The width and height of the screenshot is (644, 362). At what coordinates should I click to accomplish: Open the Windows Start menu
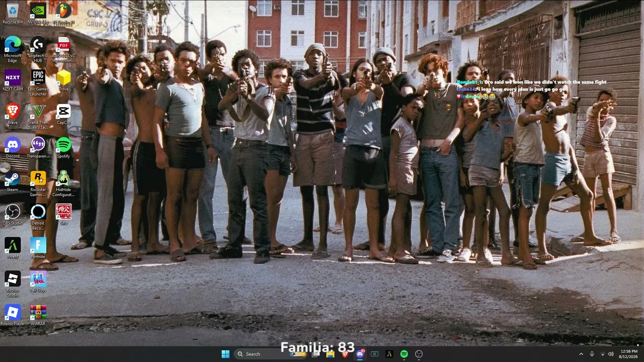225,354
